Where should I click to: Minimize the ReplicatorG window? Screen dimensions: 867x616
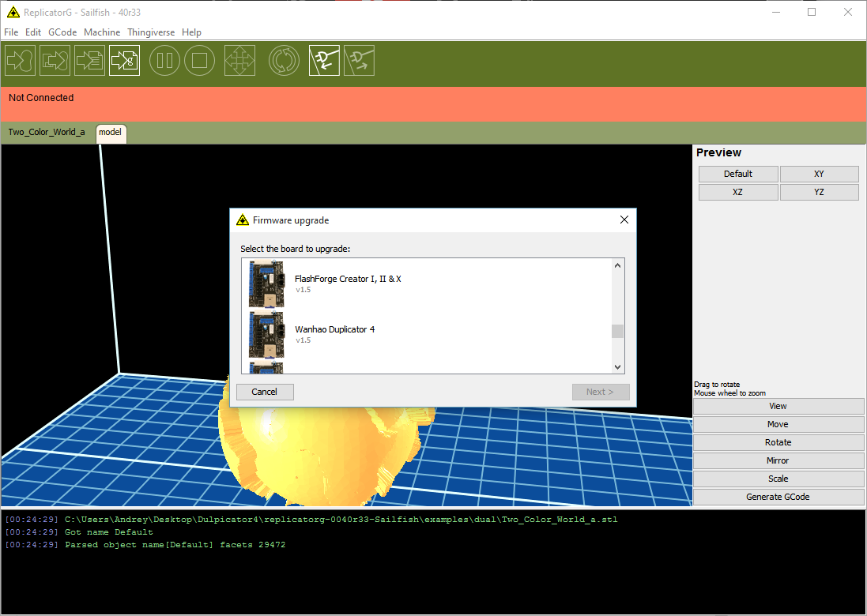click(776, 12)
